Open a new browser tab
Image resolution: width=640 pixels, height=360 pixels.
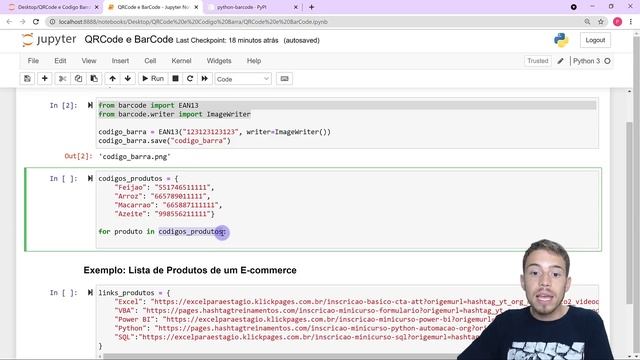(x=311, y=7)
